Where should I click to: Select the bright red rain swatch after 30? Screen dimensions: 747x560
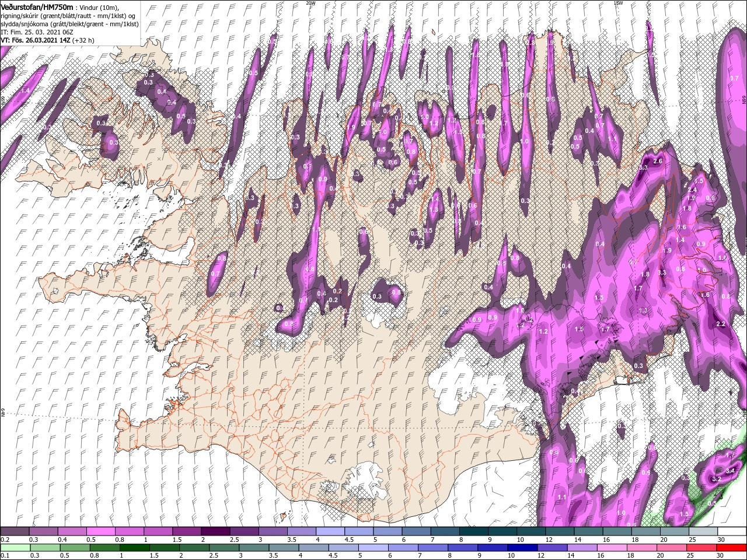tap(731, 548)
